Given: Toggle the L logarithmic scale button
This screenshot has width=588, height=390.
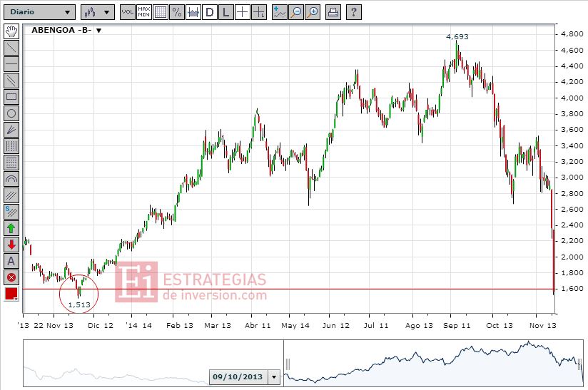Looking at the screenshot, I should [225, 12].
